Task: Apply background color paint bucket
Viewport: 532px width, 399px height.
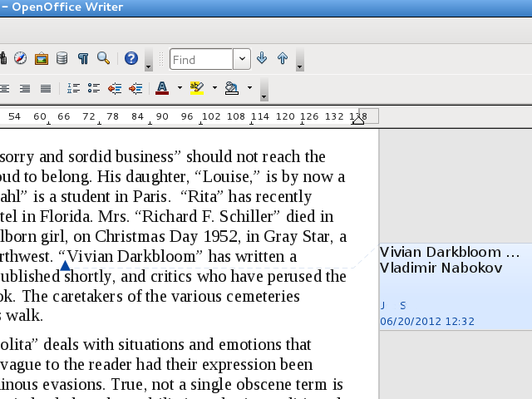Action: [232, 88]
